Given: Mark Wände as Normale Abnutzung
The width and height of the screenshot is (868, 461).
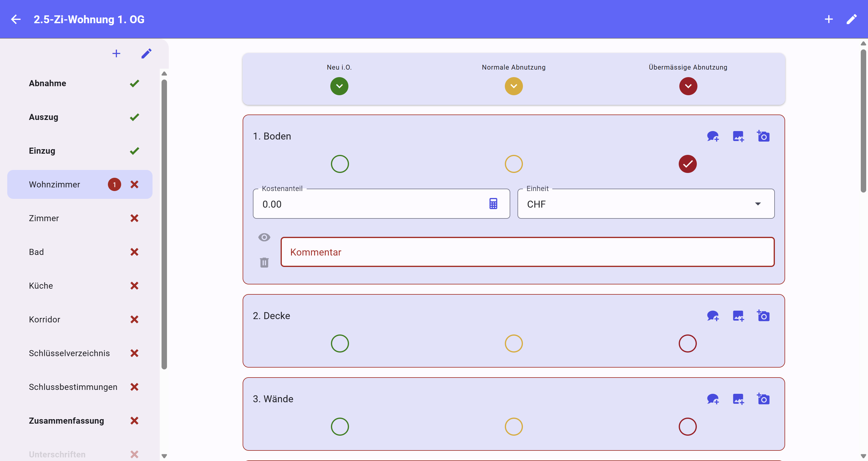Looking at the screenshot, I should (x=514, y=427).
